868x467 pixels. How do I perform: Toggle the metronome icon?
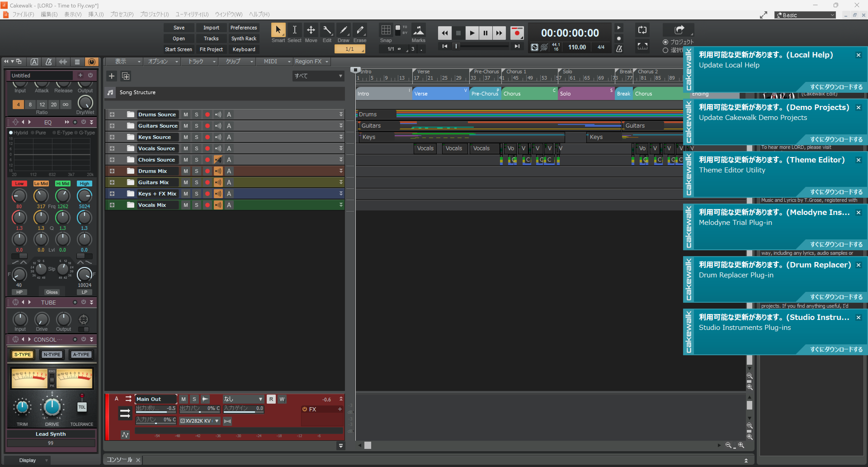click(619, 49)
